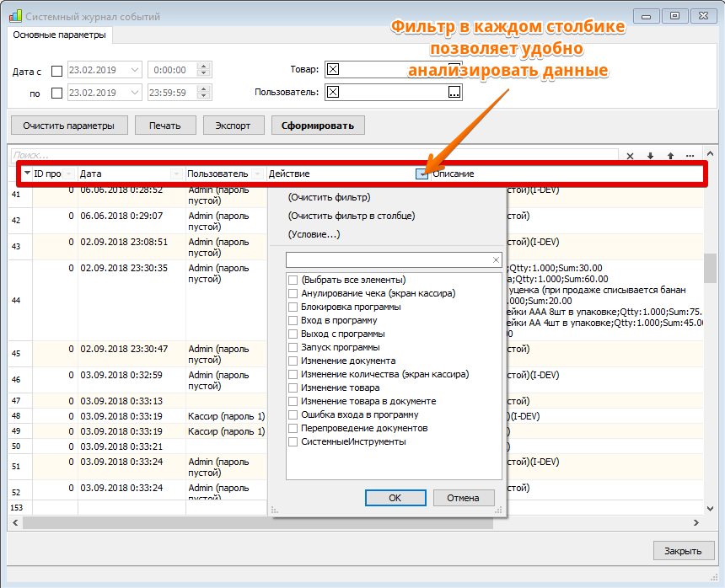Check Изменение товара в документе
725x588 pixels.
click(293, 401)
